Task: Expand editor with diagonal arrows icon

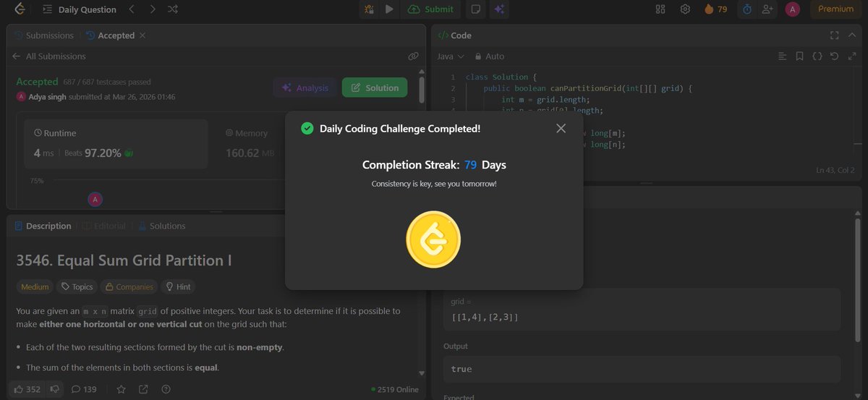Action: pos(853,56)
